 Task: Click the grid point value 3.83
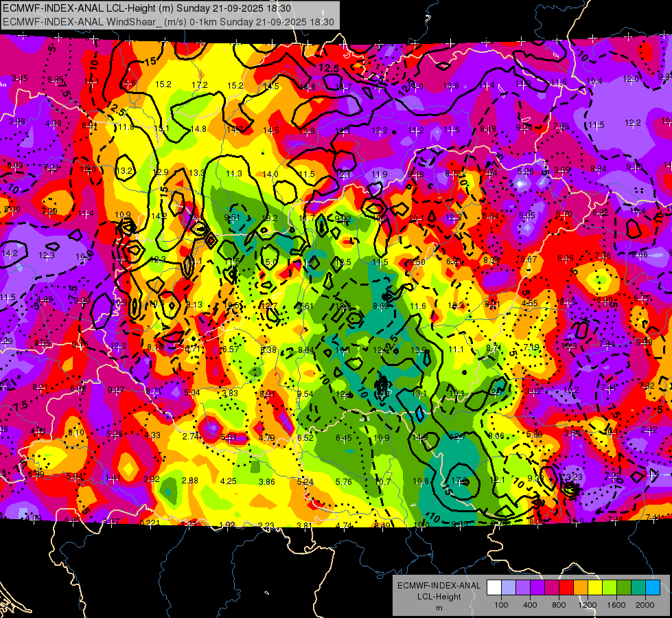pos(230,393)
